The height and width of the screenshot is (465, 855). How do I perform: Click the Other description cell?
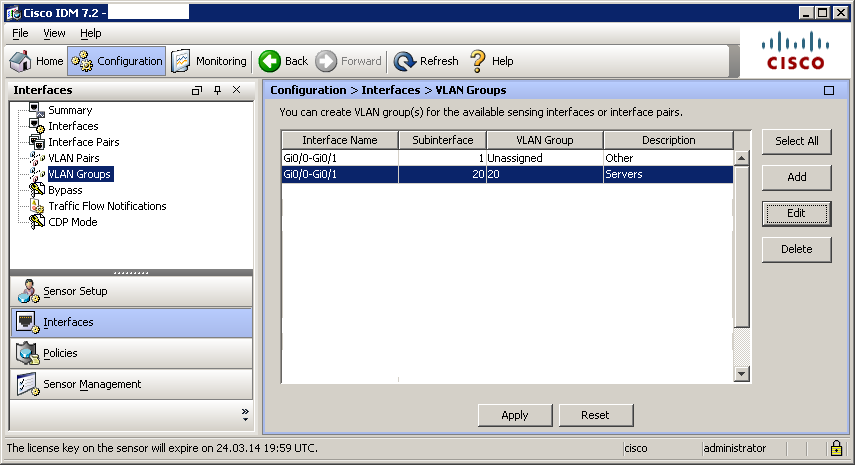point(668,158)
